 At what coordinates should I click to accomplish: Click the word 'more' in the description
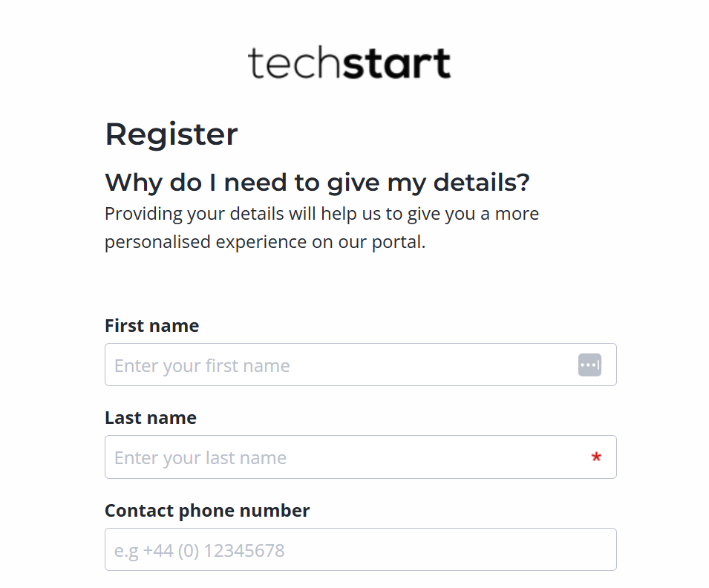516,214
